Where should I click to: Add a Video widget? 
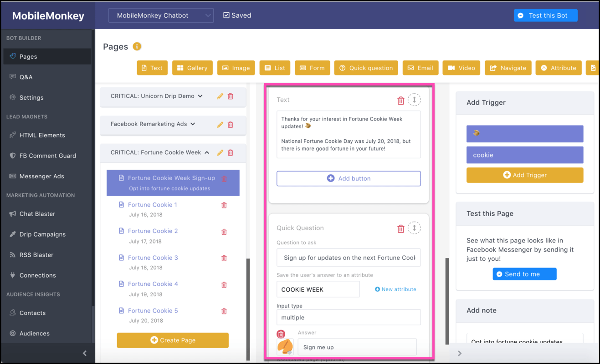[462, 68]
